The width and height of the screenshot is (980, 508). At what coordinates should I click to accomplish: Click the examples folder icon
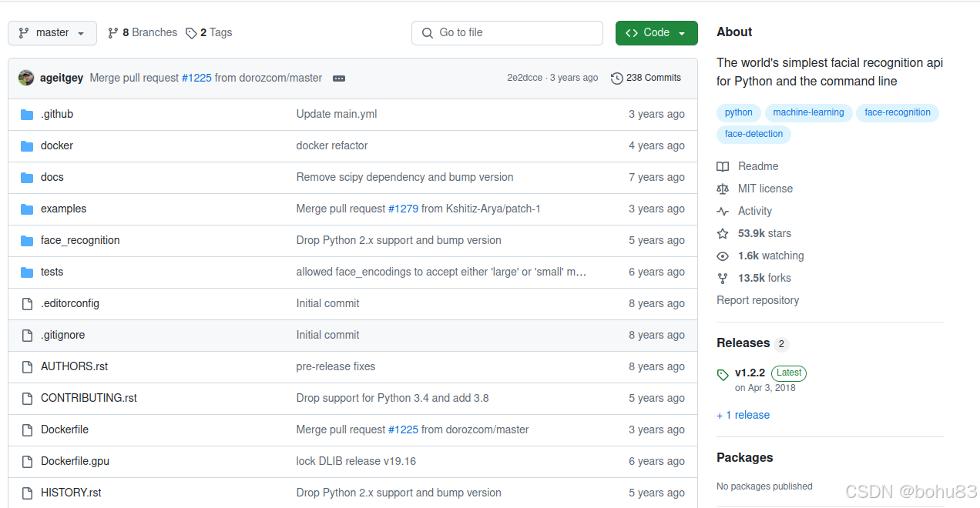tap(27, 209)
